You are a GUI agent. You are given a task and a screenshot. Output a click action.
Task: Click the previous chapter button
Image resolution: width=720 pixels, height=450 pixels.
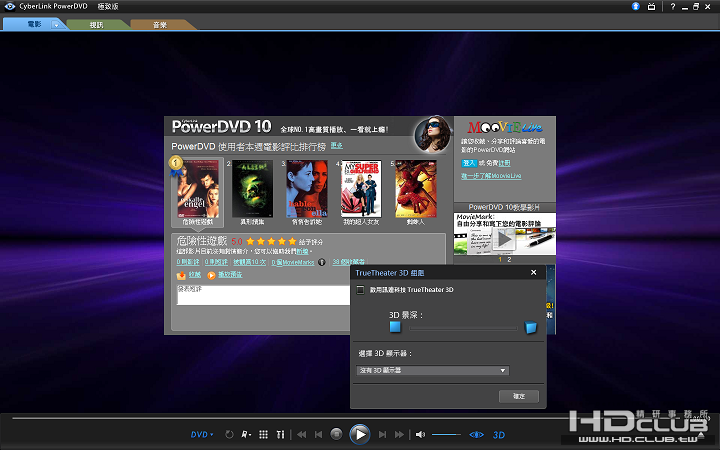(319, 434)
